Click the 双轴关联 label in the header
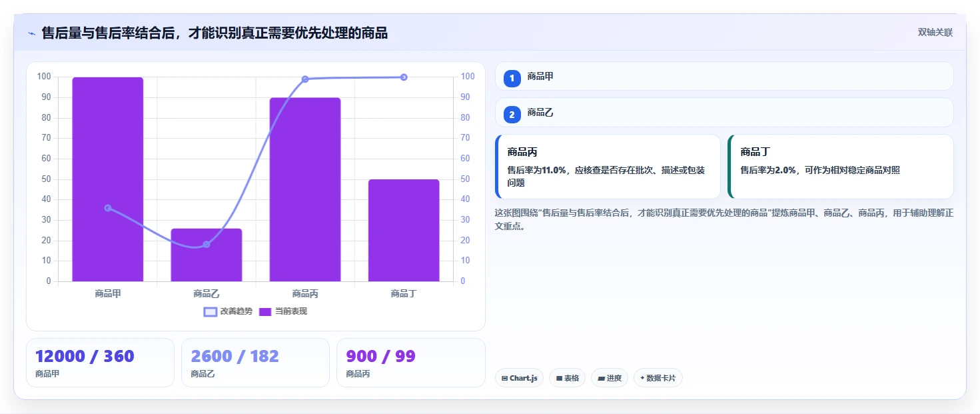The width and height of the screenshot is (980, 414). click(x=935, y=33)
